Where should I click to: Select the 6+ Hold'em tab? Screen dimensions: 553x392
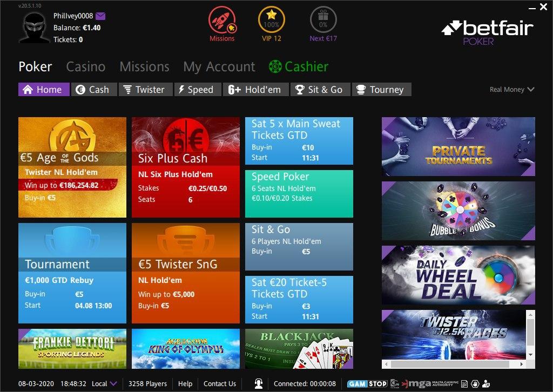pos(255,90)
